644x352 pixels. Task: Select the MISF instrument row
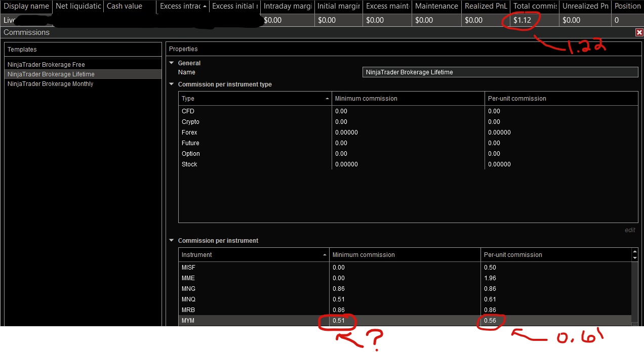tap(405, 268)
